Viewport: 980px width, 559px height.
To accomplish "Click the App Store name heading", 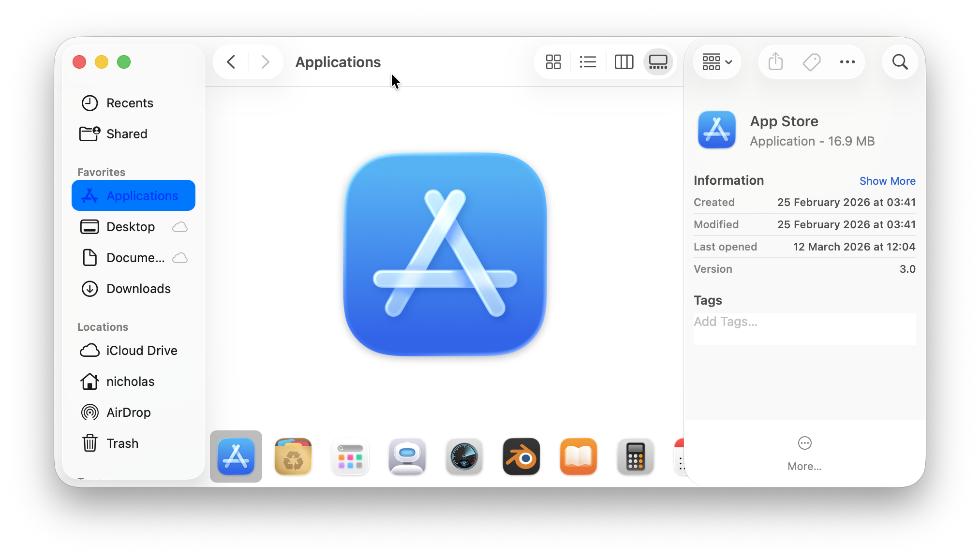I will coord(784,121).
